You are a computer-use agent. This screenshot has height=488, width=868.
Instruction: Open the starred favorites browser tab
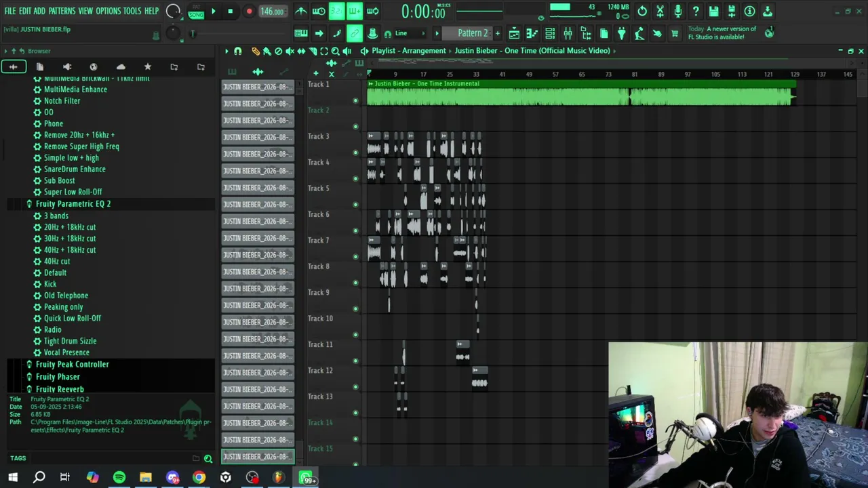(147, 66)
